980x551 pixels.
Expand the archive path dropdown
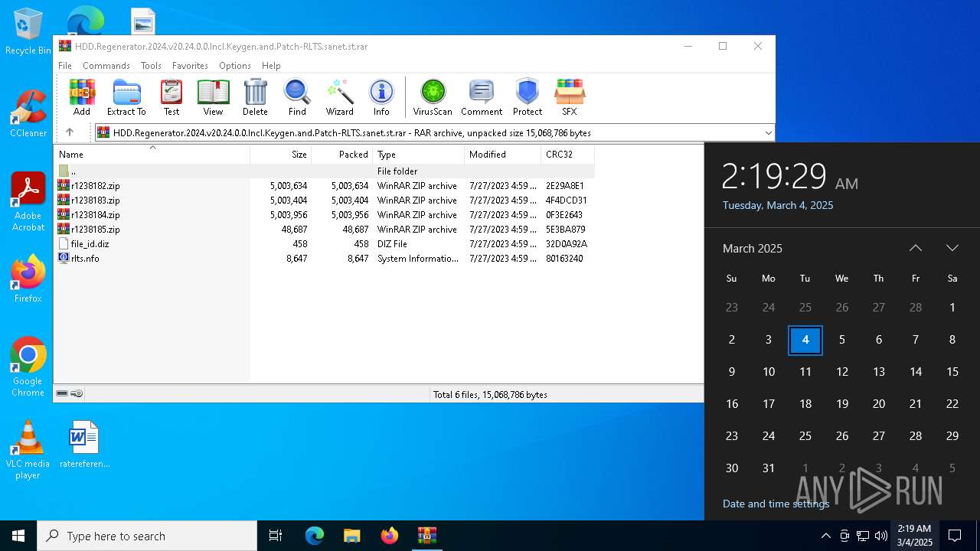point(768,133)
